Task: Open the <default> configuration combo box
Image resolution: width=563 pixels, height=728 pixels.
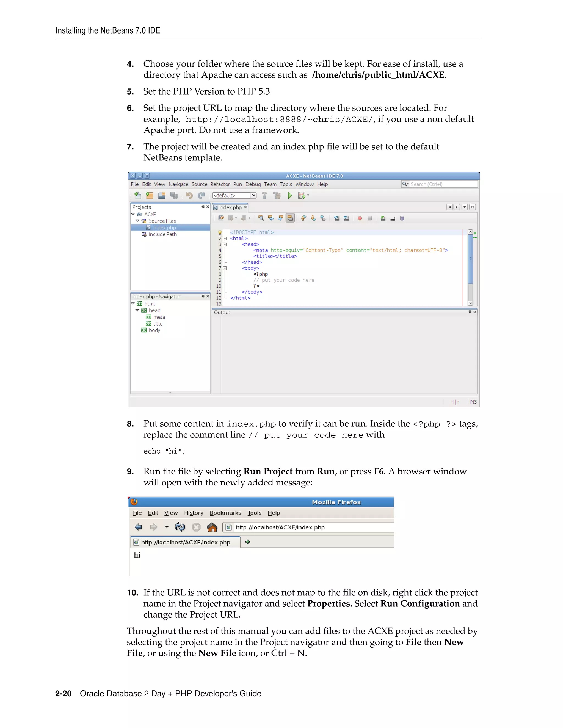Action: point(234,195)
